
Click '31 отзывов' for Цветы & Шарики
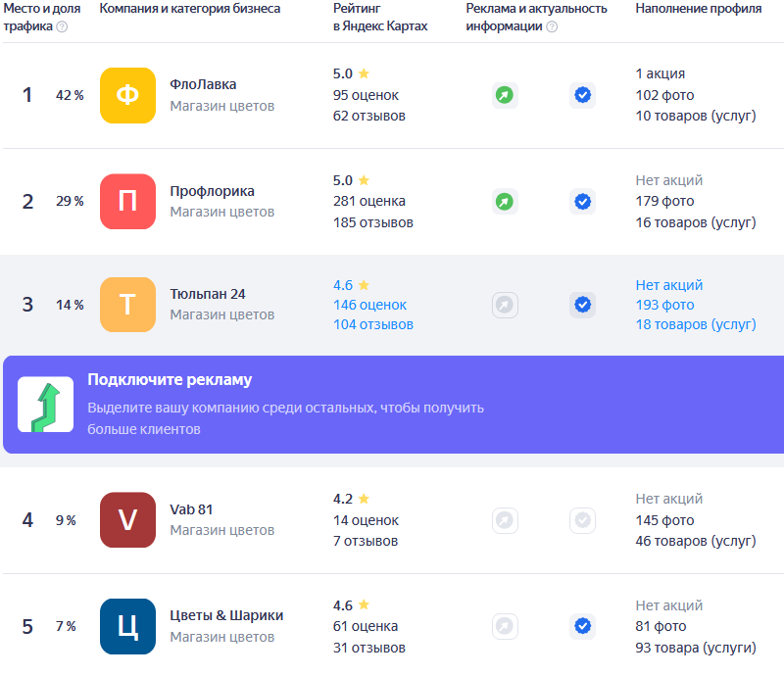click(x=369, y=648)
